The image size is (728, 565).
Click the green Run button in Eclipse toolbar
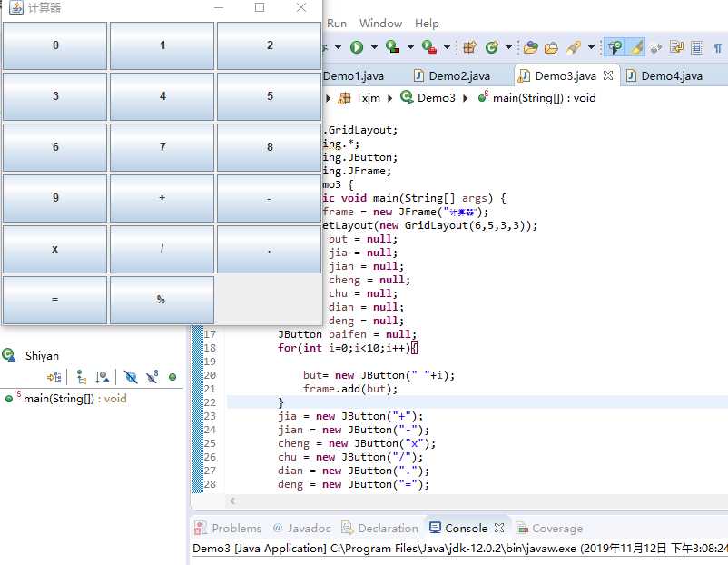[x=357, y=47]
